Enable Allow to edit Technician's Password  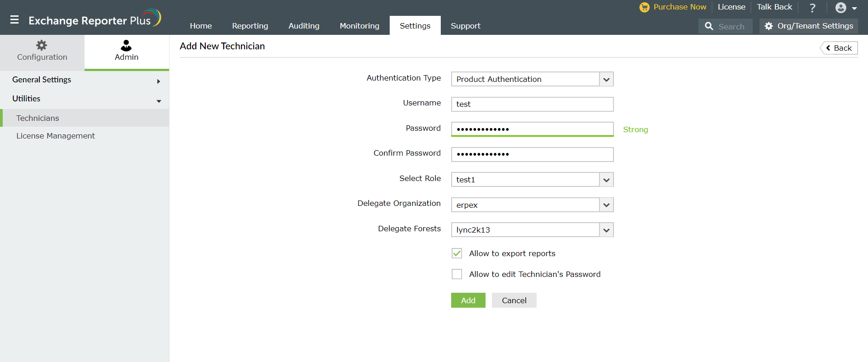point(457,274)
